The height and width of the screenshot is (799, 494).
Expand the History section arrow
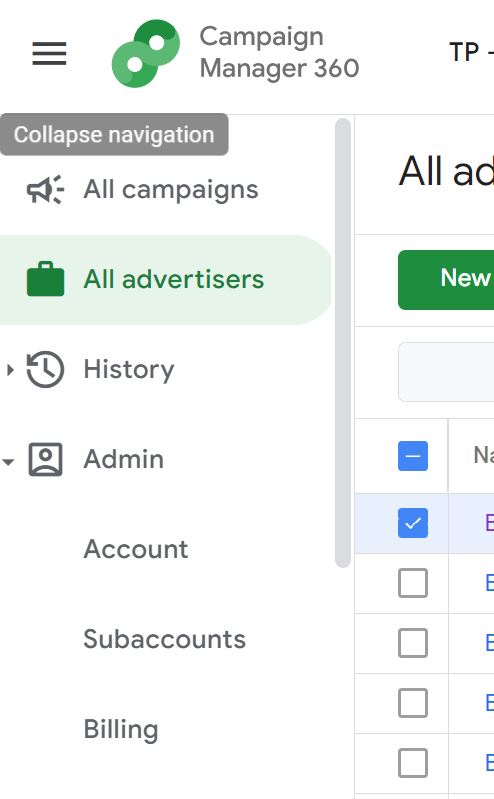click(10, 369)
